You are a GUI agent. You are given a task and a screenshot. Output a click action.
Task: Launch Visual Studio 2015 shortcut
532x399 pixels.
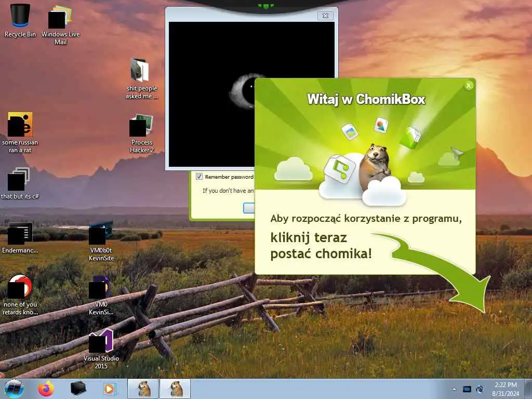(x=101, y=349)
